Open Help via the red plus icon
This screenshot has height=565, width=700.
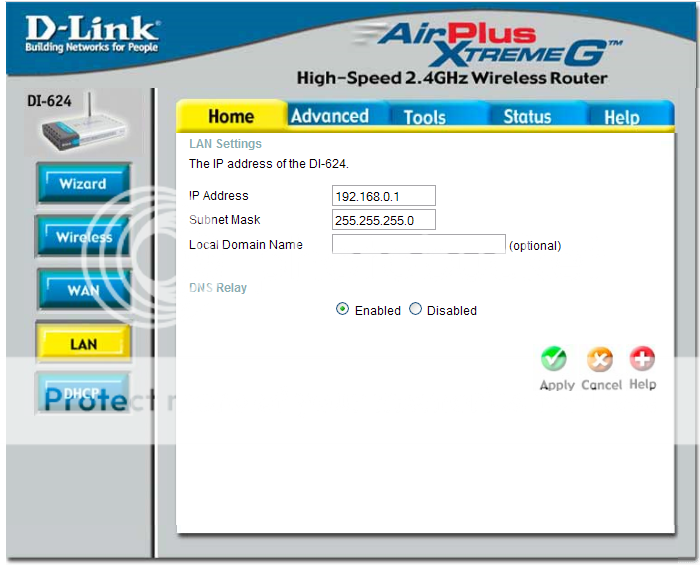pyautogui.click(x=642, y=359)
